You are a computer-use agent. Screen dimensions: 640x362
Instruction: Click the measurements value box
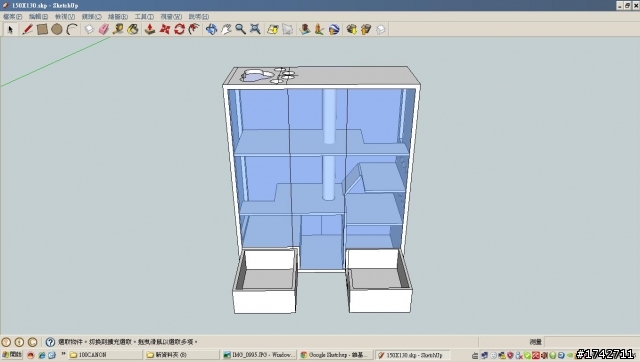(591, 342)
